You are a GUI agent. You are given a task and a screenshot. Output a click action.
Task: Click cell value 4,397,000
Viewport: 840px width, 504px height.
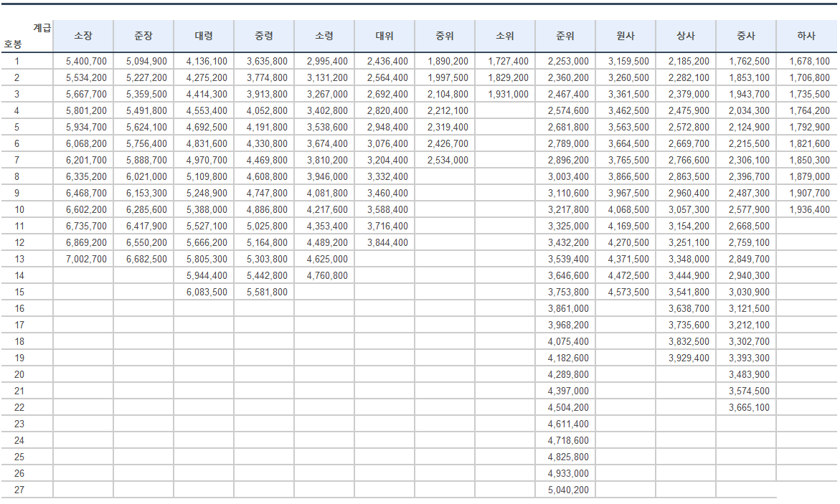568,391
